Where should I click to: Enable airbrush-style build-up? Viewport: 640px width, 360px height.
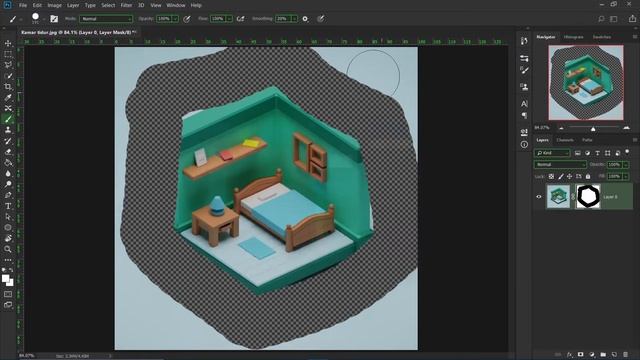(x=240, y=19)
